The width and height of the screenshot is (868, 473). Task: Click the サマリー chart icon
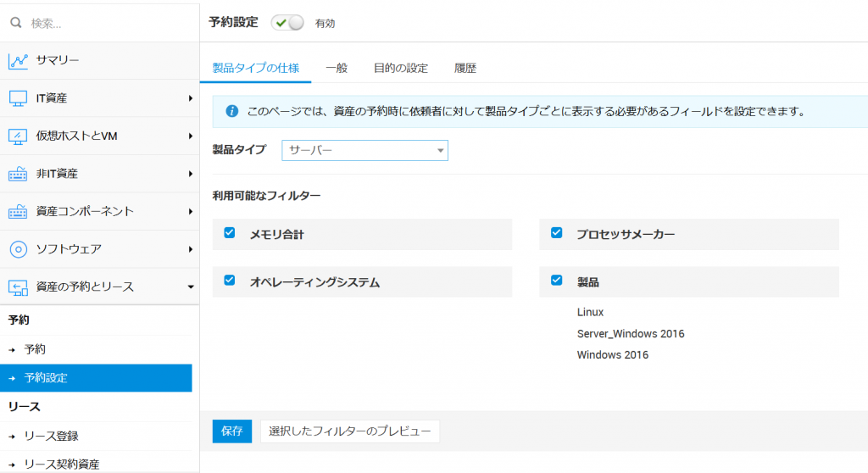pyautogui.click(x=19, y=61)
